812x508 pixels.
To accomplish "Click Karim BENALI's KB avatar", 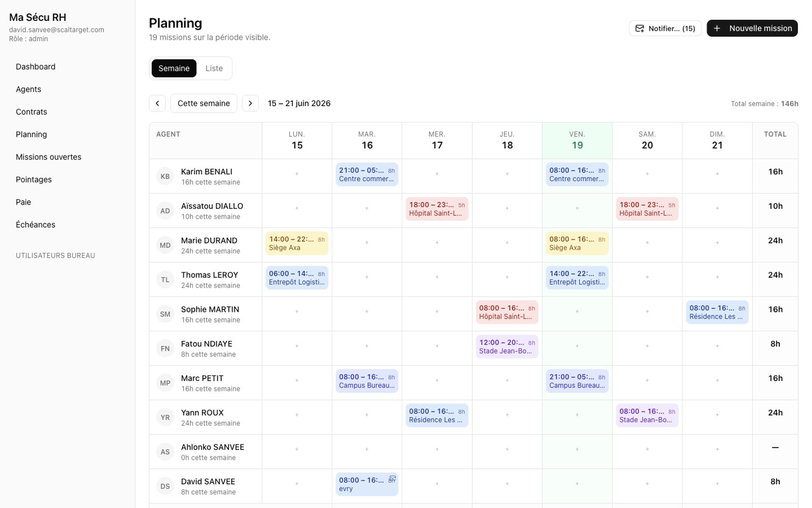I will 165,176.
